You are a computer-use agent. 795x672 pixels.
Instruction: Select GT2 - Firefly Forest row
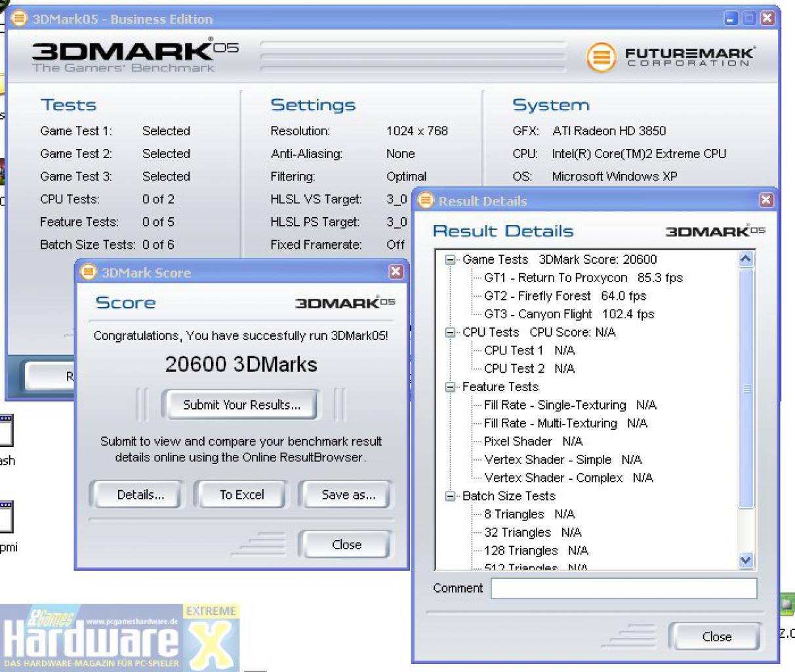pyautogui.click(x=565, y=296)
